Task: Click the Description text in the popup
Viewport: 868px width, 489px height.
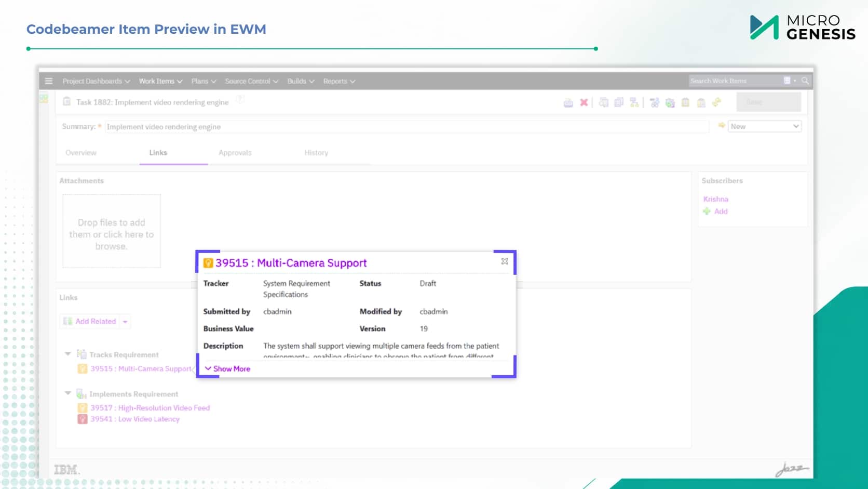Action: point(381,350)
